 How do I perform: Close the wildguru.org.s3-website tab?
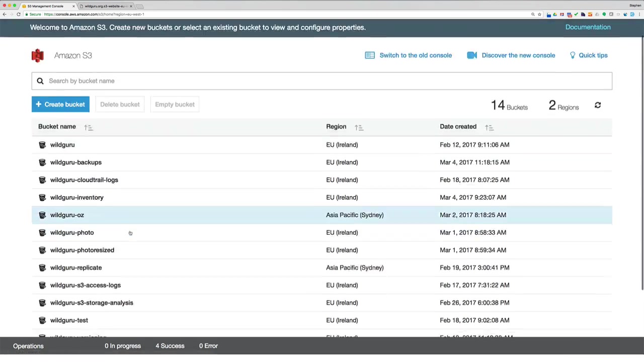[131, 6]
